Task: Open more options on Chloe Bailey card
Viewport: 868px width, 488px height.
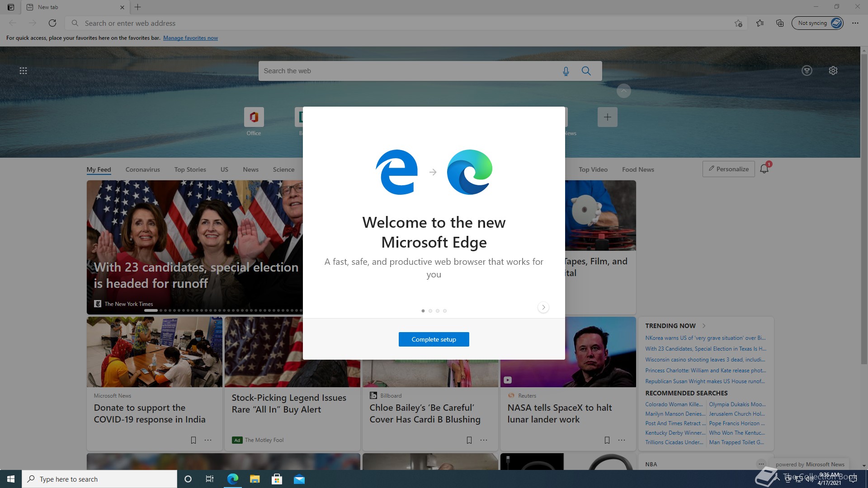Action: coord(484,440)
